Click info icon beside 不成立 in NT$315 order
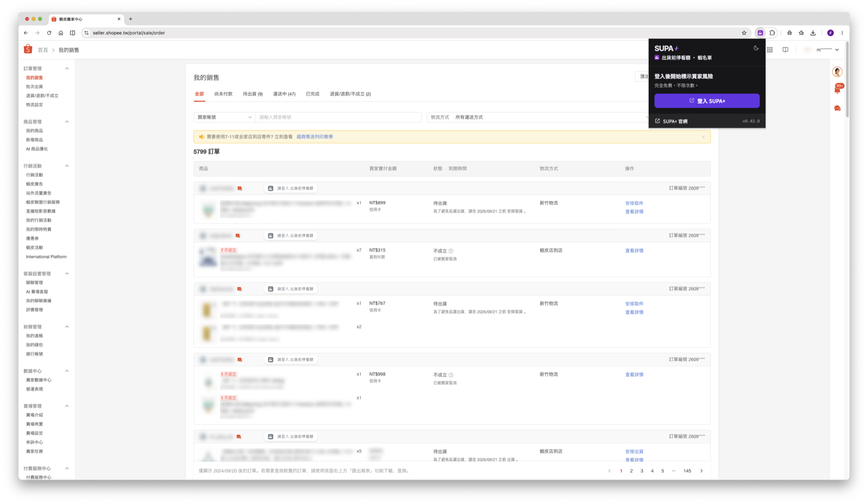The width and height of the screenshot is (868, 504). click(451, 251)
